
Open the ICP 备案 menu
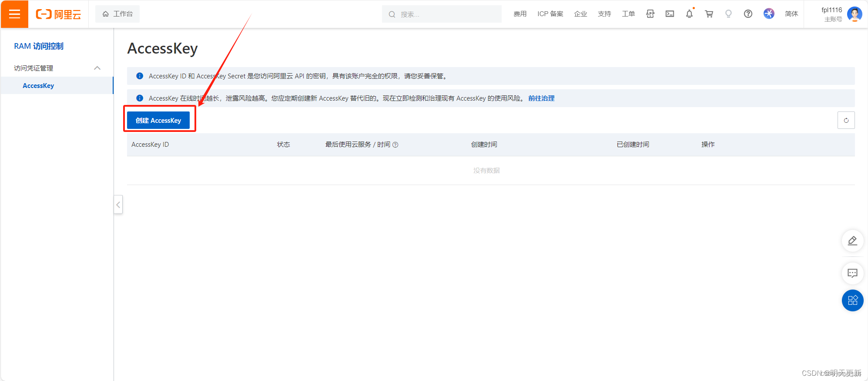(x=550, y=14)
